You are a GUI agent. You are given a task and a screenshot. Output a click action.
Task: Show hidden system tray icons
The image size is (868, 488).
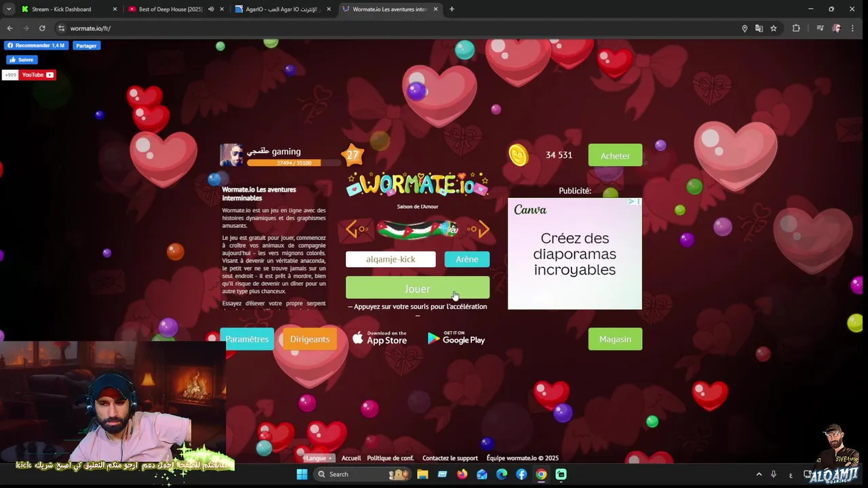click(x=759, y=474)
